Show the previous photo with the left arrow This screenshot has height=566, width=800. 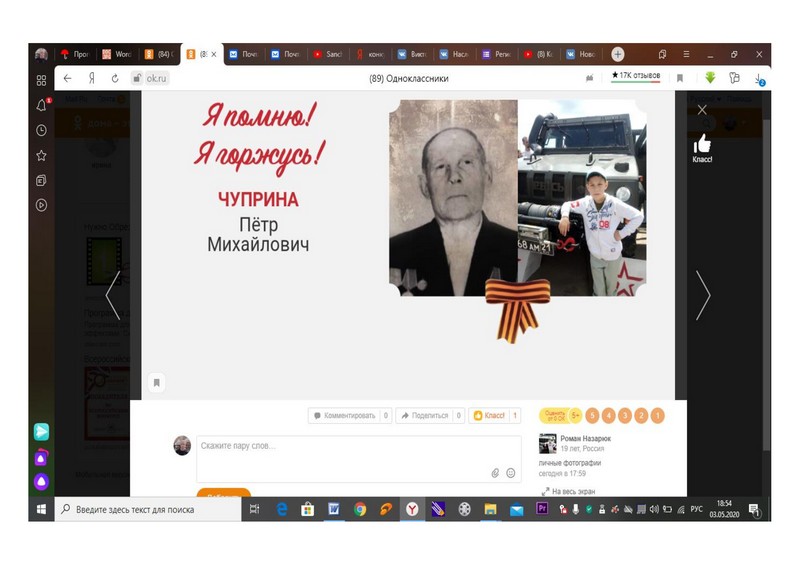[112, 295]
